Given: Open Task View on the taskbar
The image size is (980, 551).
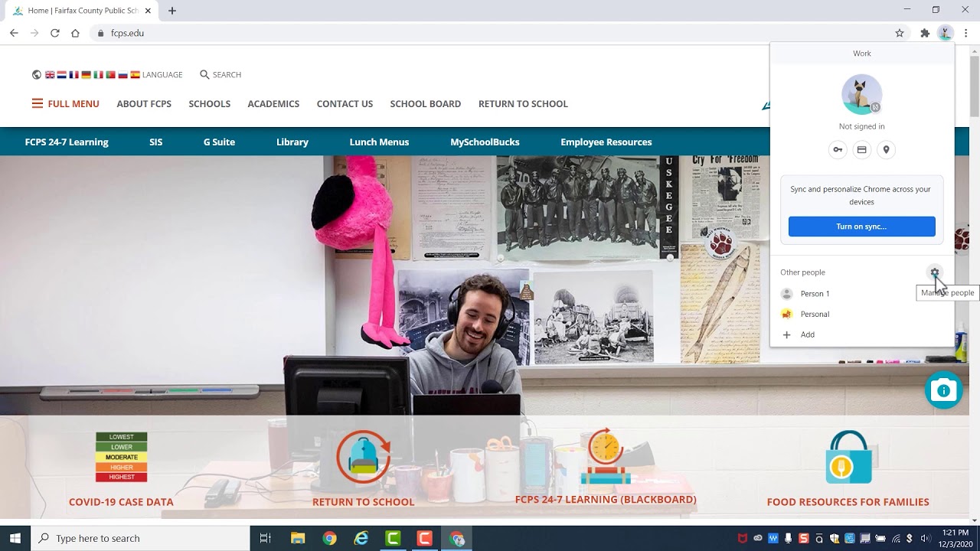Looking at the screenshot, I should 266,538.
